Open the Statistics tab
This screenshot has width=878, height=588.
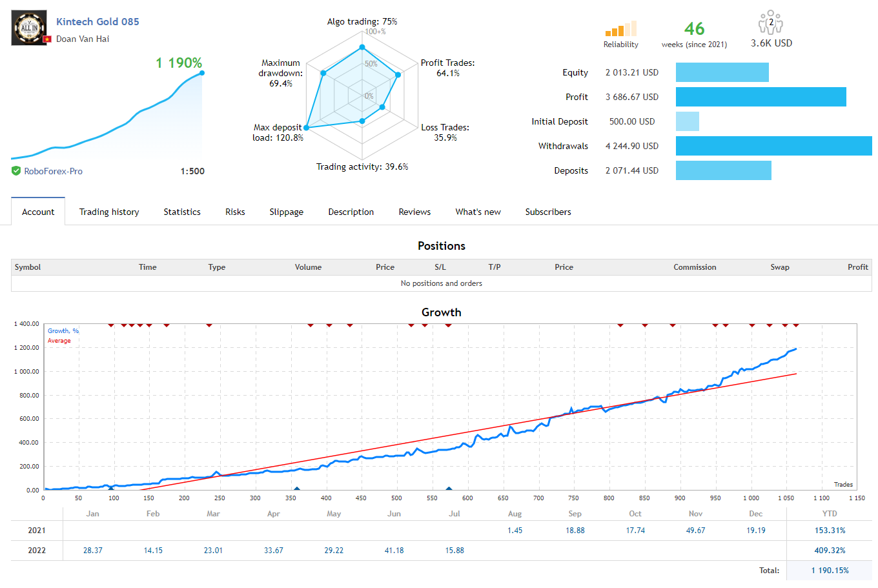[182, 212]
